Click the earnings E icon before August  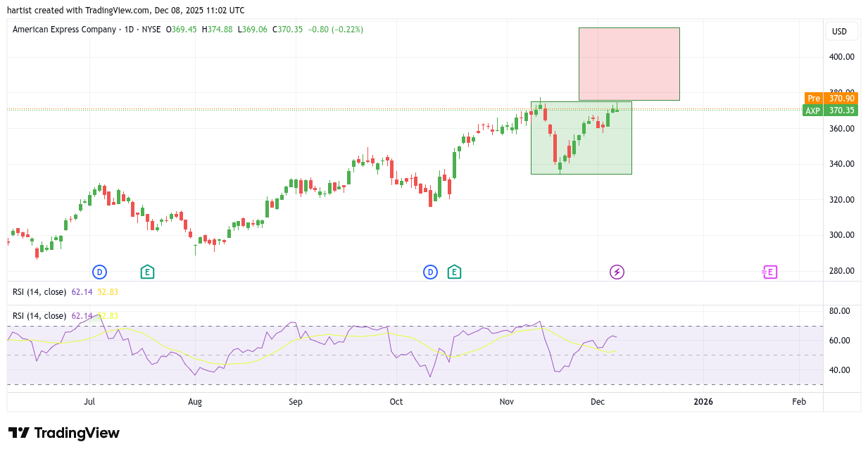coord(147,272)
